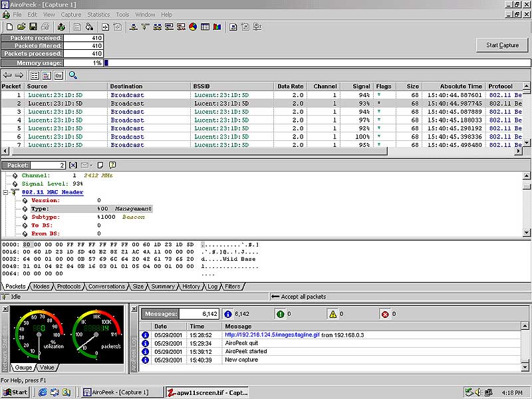Open the tagline.gif URL in the log
532x399 pixels.
click(x=273, y=335)
